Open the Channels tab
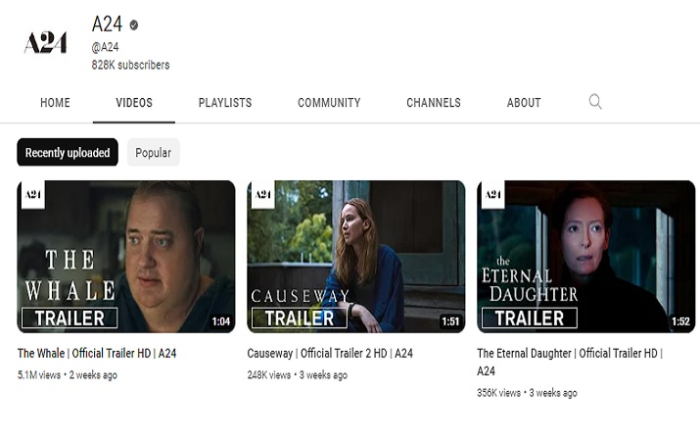Screen dimensions: 700x441 pyautogui.click(x=433, y=103)
